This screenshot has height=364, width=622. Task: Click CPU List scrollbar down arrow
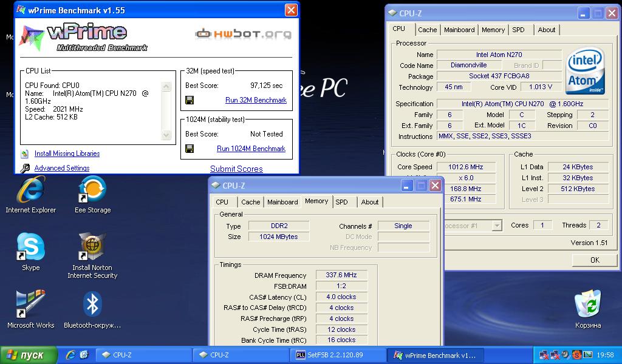click(166, 135)
